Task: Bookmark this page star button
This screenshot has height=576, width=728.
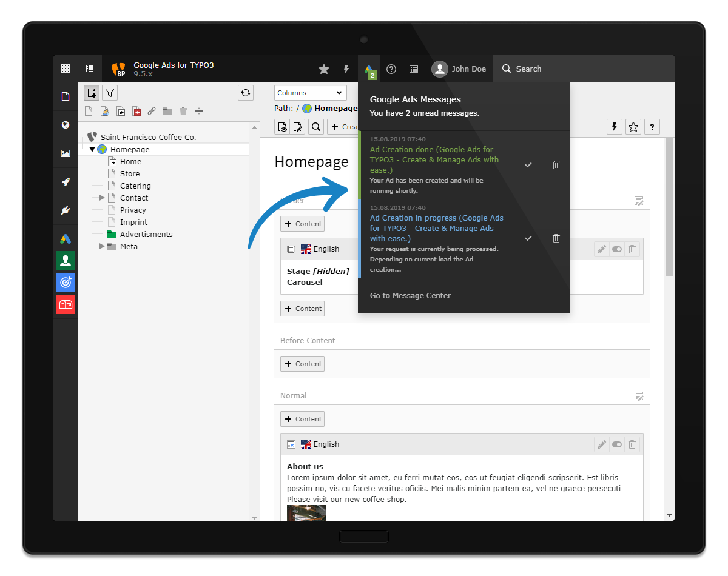Action: [x=633, y=127]
